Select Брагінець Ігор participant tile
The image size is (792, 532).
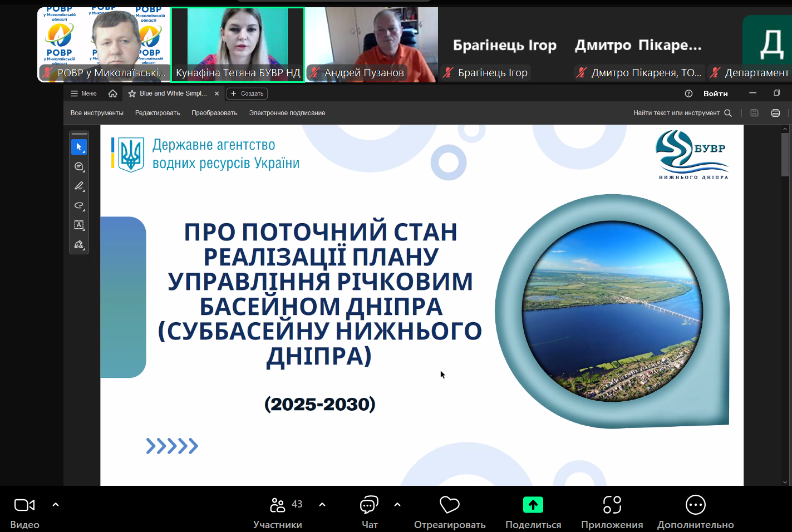(505, 45)
